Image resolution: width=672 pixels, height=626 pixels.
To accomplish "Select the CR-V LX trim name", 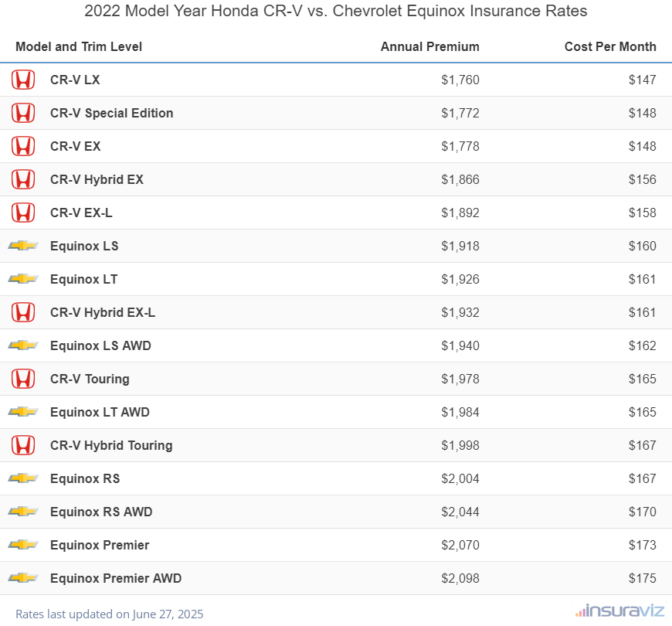I will (x=75, y=80).
